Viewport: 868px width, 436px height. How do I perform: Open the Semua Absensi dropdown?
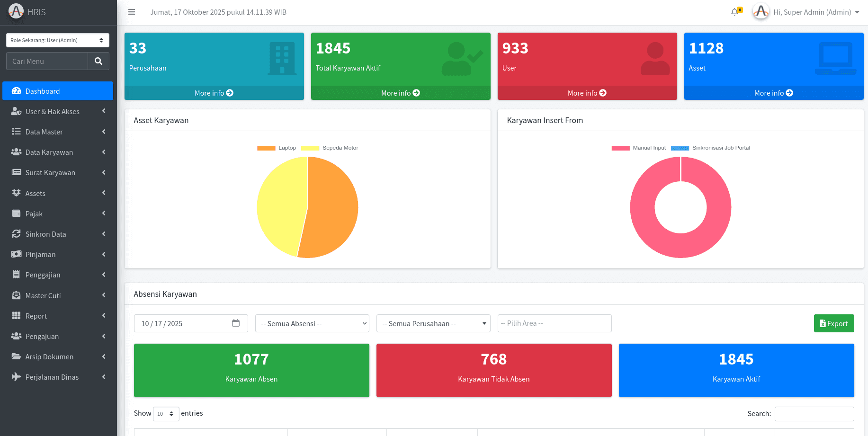click(313, 323)
